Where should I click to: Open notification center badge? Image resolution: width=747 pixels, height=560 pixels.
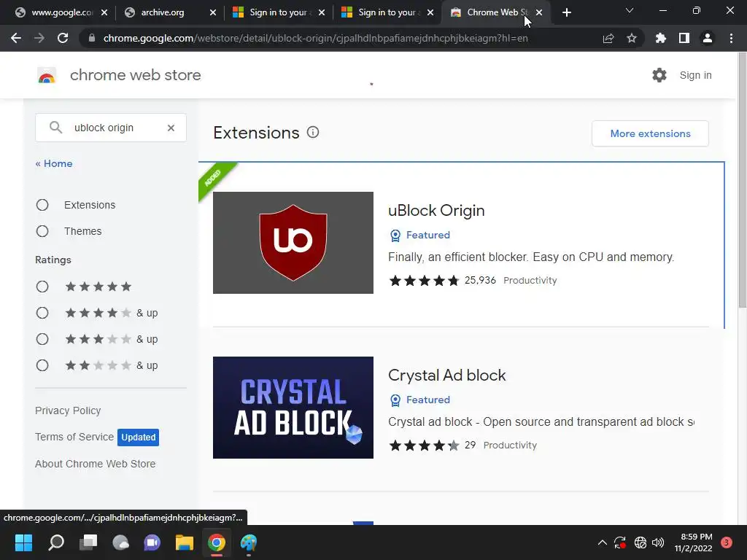point(727,542)
